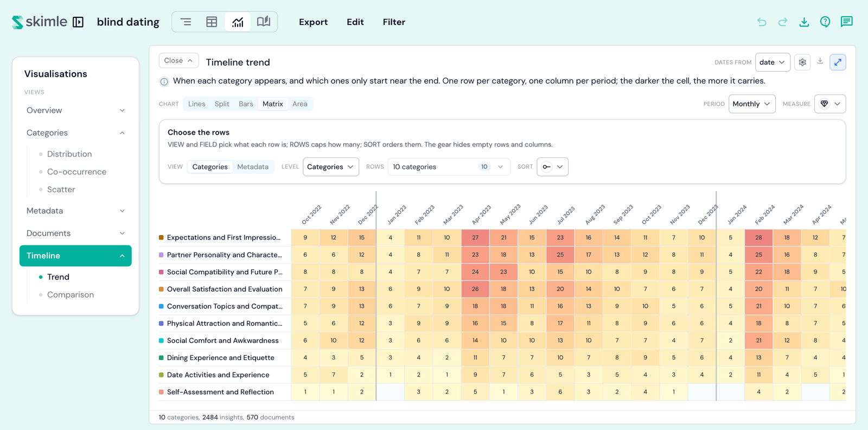Image resolution: width=868 pixels, height=430 pixels.
Task: Click the Close button
Action: (178, 61)
